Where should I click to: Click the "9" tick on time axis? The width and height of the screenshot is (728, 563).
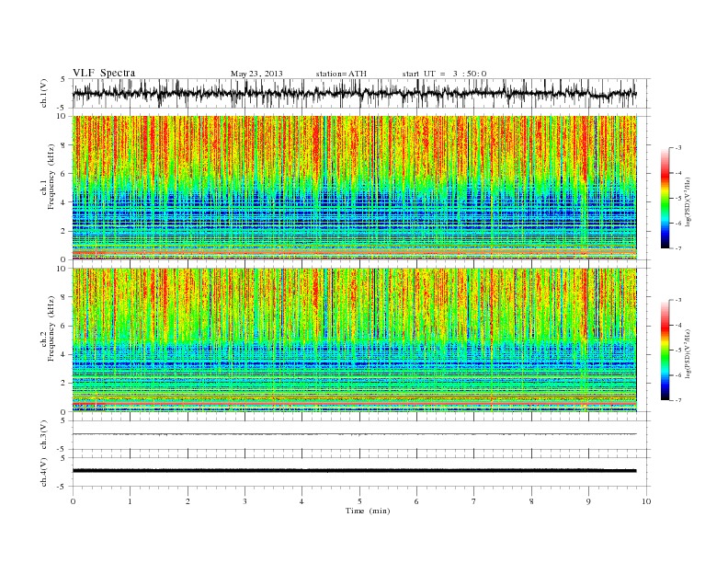pyautogui.click(x=588, y=501)
